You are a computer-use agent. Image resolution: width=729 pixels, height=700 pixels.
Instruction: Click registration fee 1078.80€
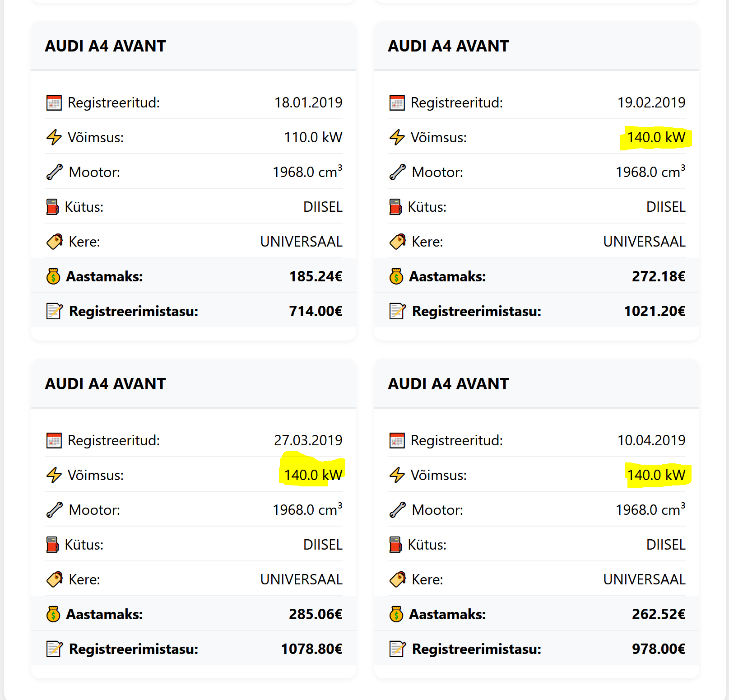[312, 649]
